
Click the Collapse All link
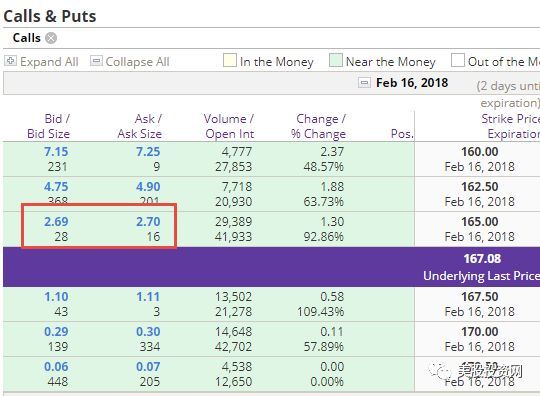click(137, 62)
